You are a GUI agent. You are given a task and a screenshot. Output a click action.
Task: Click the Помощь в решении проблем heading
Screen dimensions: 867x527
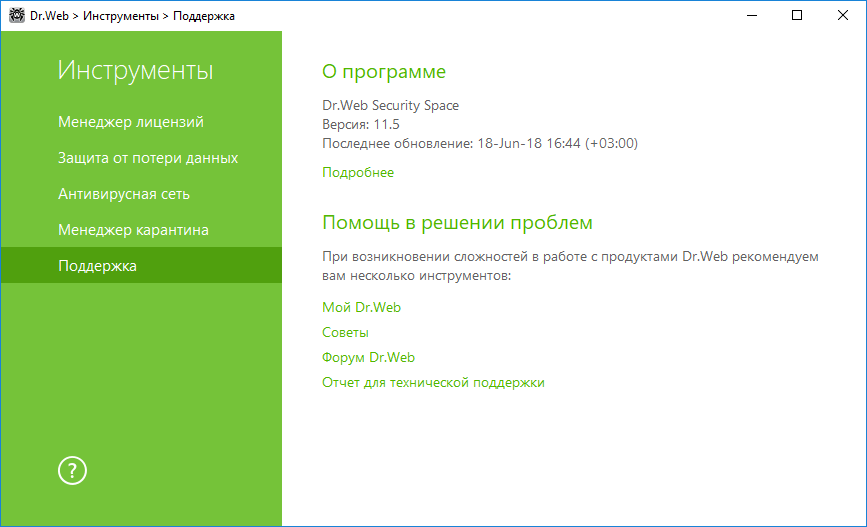click(x=457, y=222)
